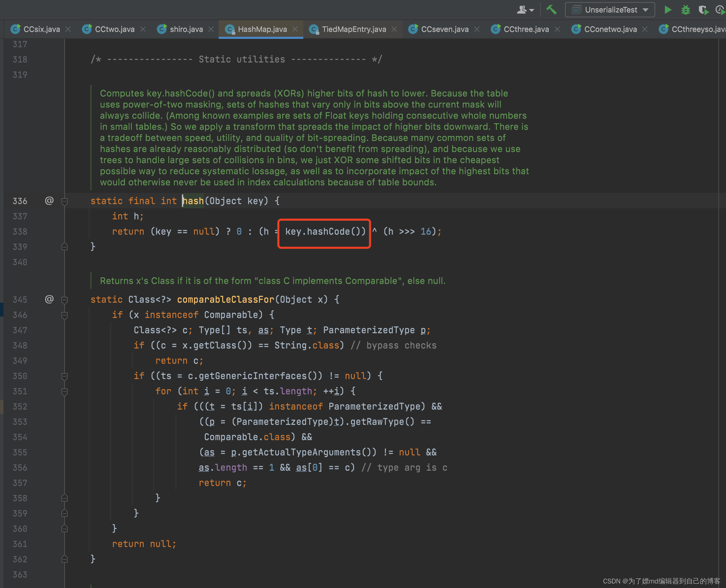
Task: Collapse comparableClassFor fold marker at line 345
Action: (x=65, y=300)
